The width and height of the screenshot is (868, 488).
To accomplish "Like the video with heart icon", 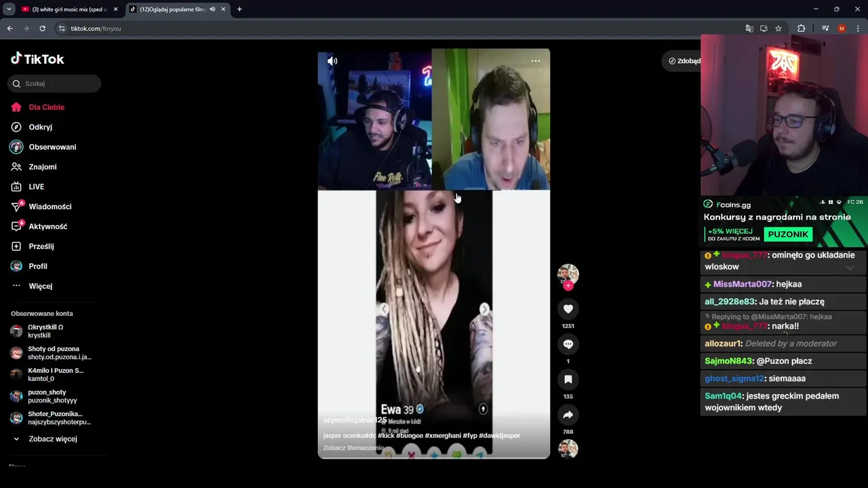I will pos(568,309).
